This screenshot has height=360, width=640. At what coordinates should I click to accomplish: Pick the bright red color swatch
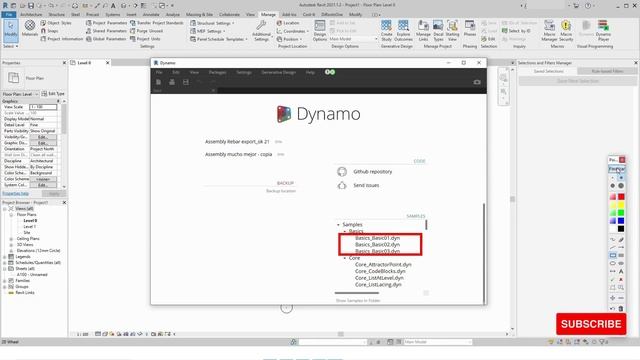click(621, 197)
